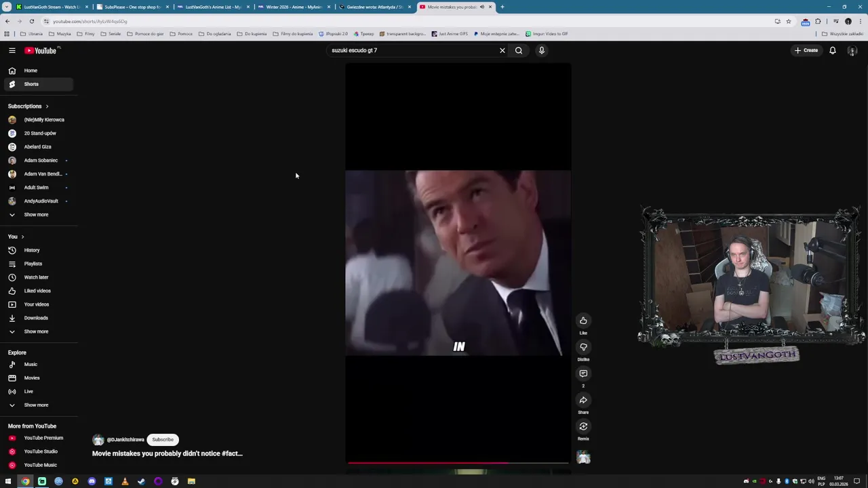Clear the search box with the X
This screenshot has height=488, width=868.
(x=502, y=50)
